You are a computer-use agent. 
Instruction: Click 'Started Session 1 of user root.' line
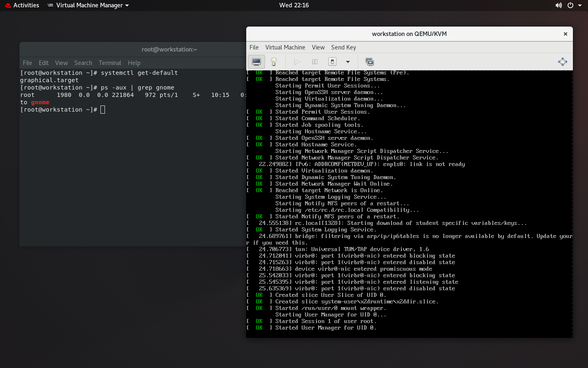(x=325, y=321)
